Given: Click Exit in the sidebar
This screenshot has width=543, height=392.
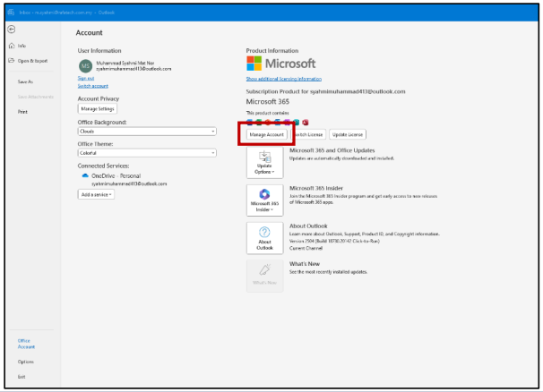Looking at the screenshot, I should [22, 377].
